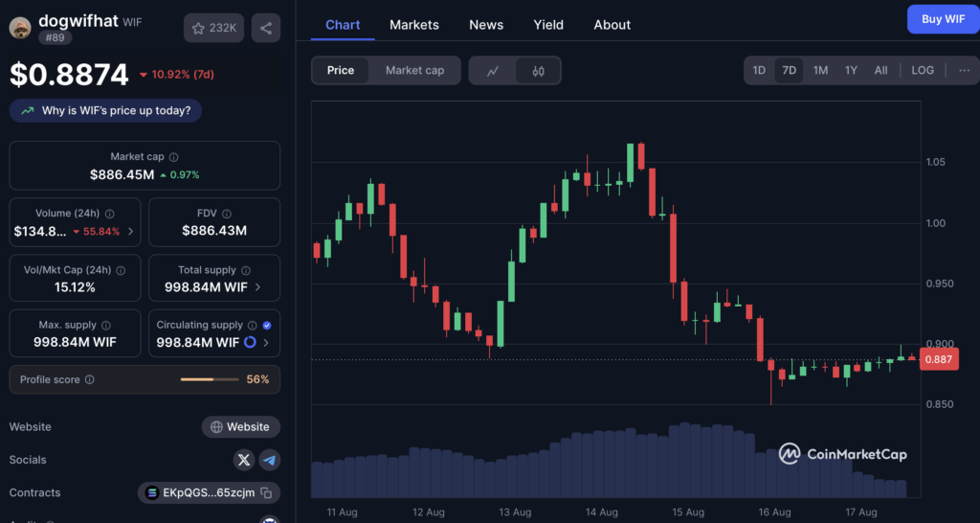Screen dimensions: 980x523
Task: Click the #89 rank badge
Action: coord(55,37)
